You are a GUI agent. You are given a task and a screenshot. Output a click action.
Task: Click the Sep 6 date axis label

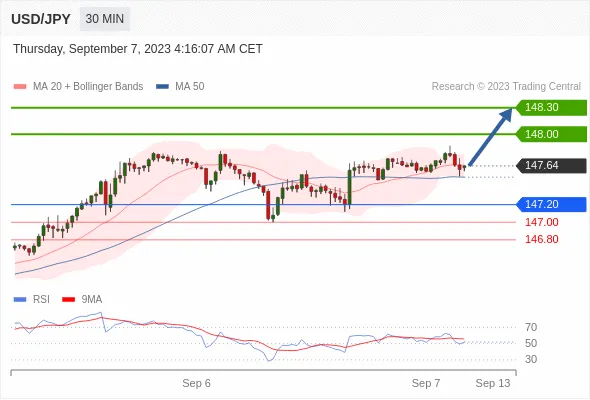tap(196, 383)
